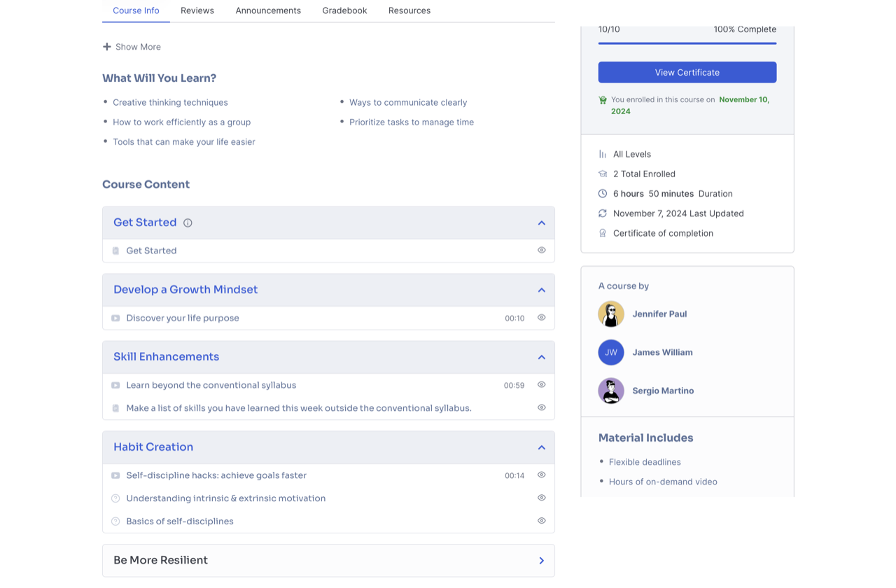This screenshot has height=588, width=896.
Task: Click the video icon for Self-discipline hacks lesson
Action: tap(115, 475)
